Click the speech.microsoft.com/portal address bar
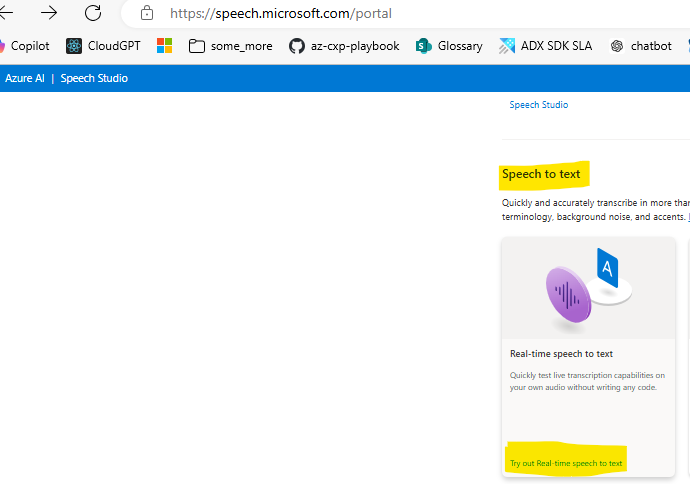690x484 pixels. point(281,14)
